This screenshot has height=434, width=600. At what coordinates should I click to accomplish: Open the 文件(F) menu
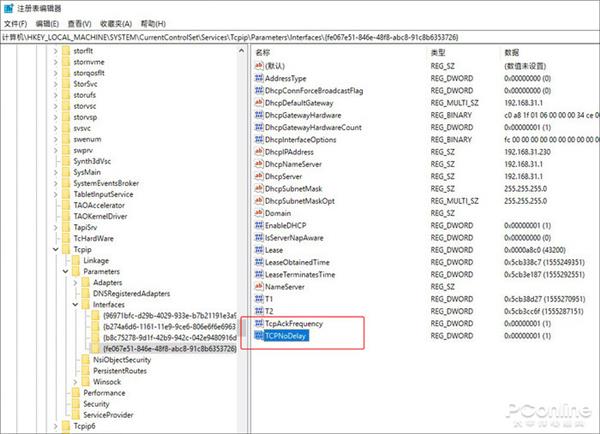coord(16,24)
